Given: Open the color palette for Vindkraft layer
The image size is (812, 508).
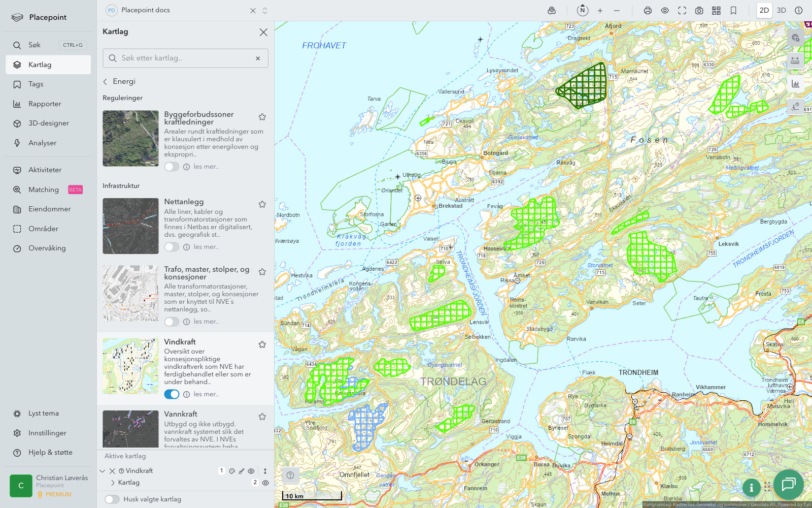Looking at the screenshot, I should (232, 471).
